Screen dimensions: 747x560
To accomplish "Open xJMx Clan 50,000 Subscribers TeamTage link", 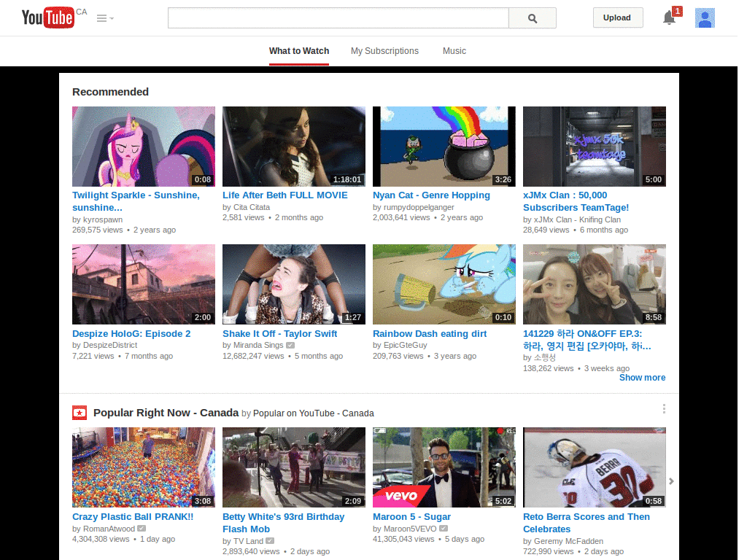I will [x=576, y=201].
